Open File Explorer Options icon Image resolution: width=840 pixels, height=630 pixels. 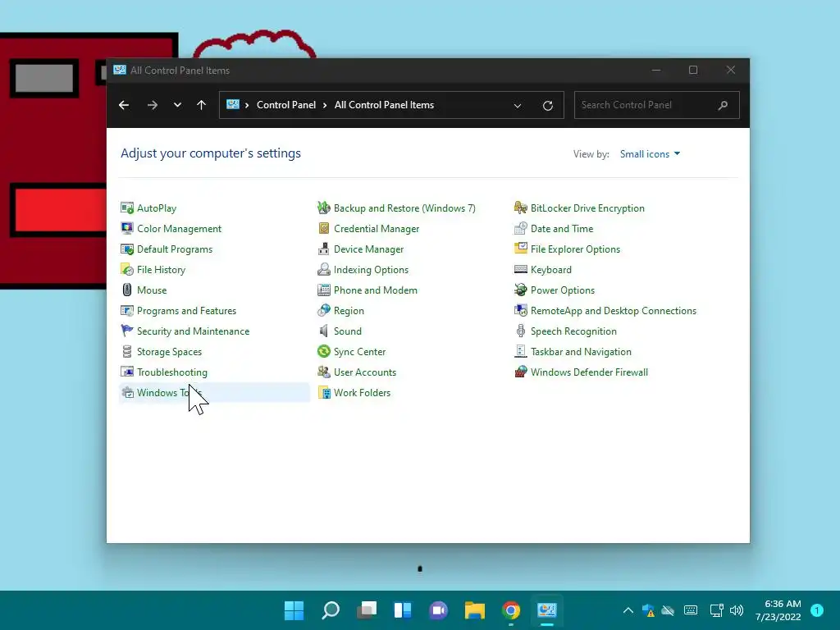pyautogui.click(x=521, y=249)
